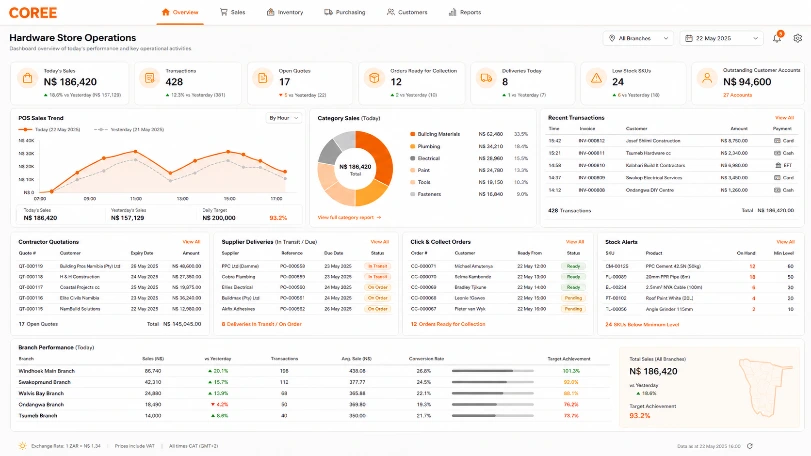The image size is (811, 456).
Task: Click the Namibia map thumbnail
Action: click(x=764, y=388)
